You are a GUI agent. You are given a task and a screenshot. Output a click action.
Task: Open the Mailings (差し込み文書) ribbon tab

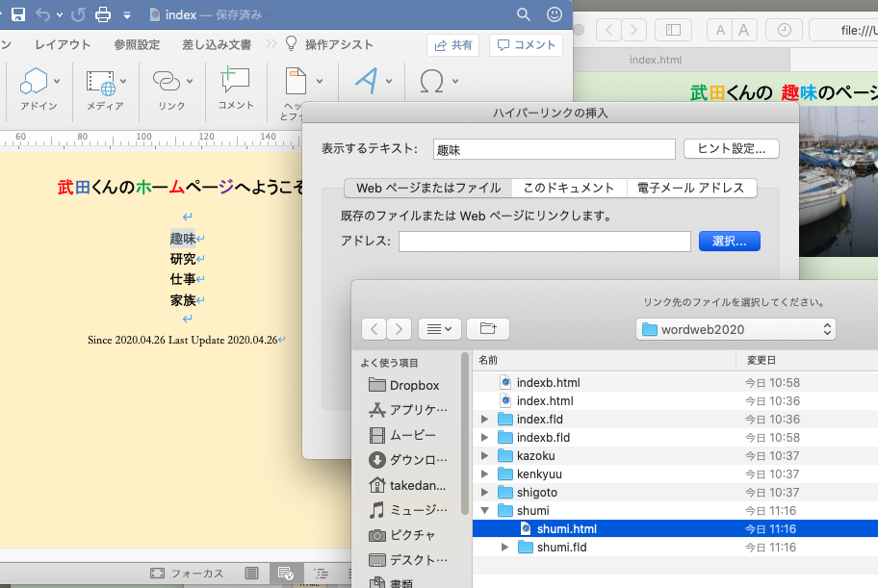pos(217,44)
